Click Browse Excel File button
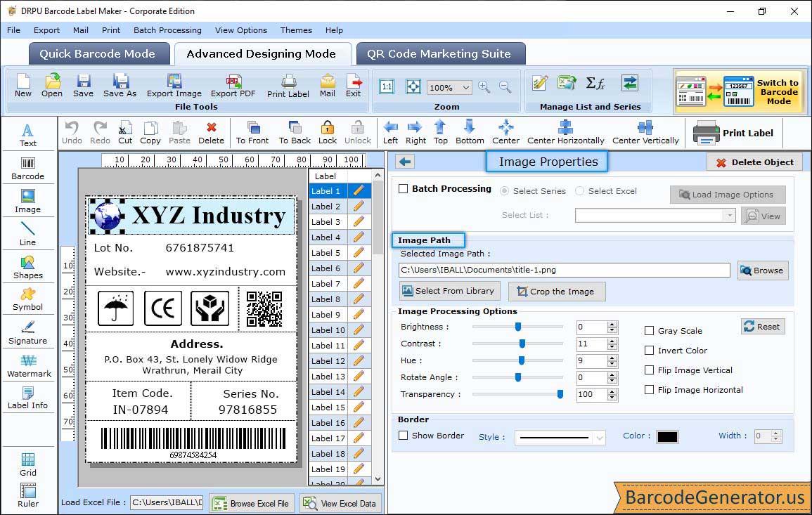812x515 pixels. pos(252,504)
